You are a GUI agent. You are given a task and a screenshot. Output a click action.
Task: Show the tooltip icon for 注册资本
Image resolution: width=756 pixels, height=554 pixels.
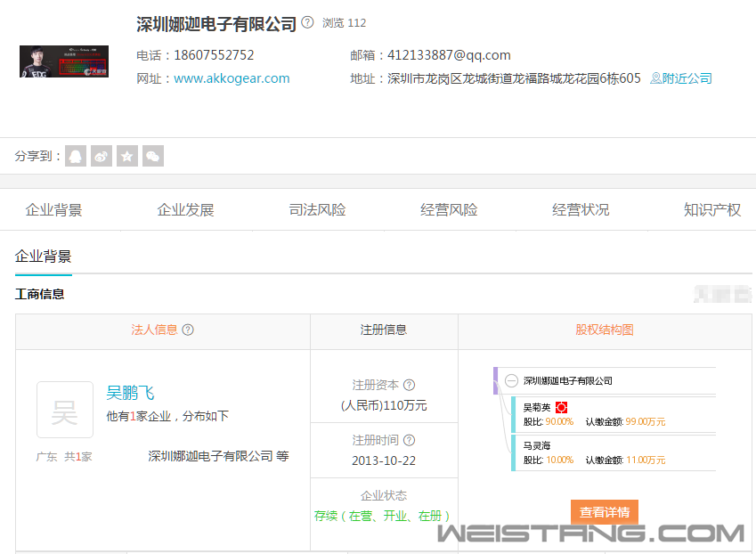409,385
